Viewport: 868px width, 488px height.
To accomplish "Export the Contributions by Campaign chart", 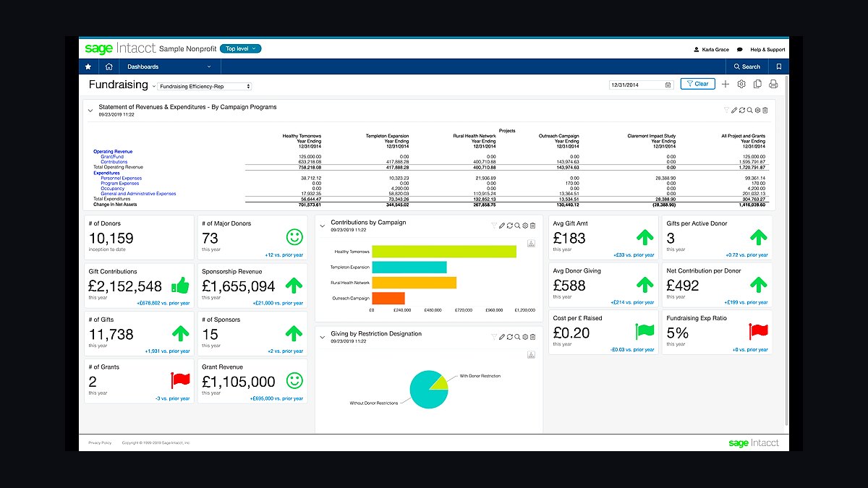I will (531, 244).
